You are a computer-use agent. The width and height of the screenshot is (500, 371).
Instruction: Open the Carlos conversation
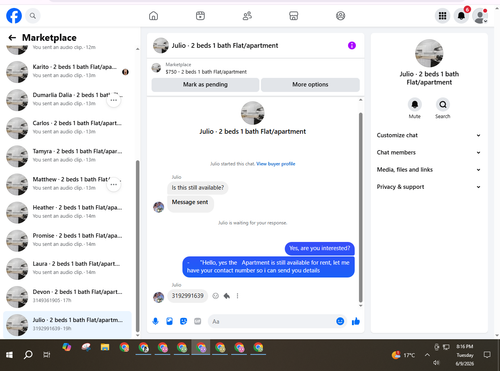(67, 128)
